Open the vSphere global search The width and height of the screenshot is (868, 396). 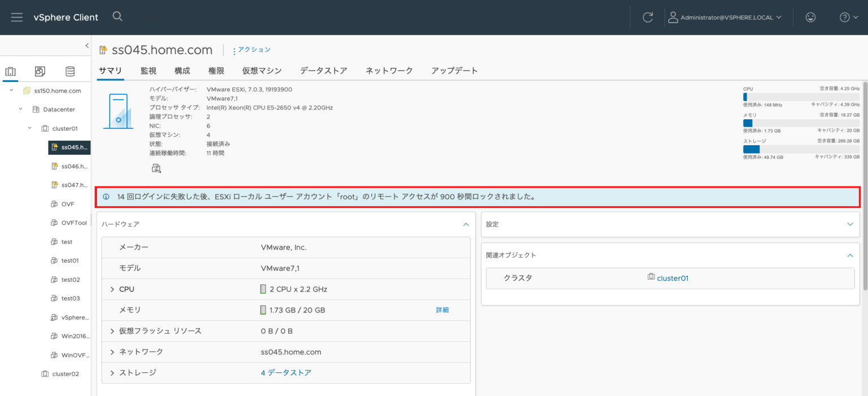pos(117,16)
